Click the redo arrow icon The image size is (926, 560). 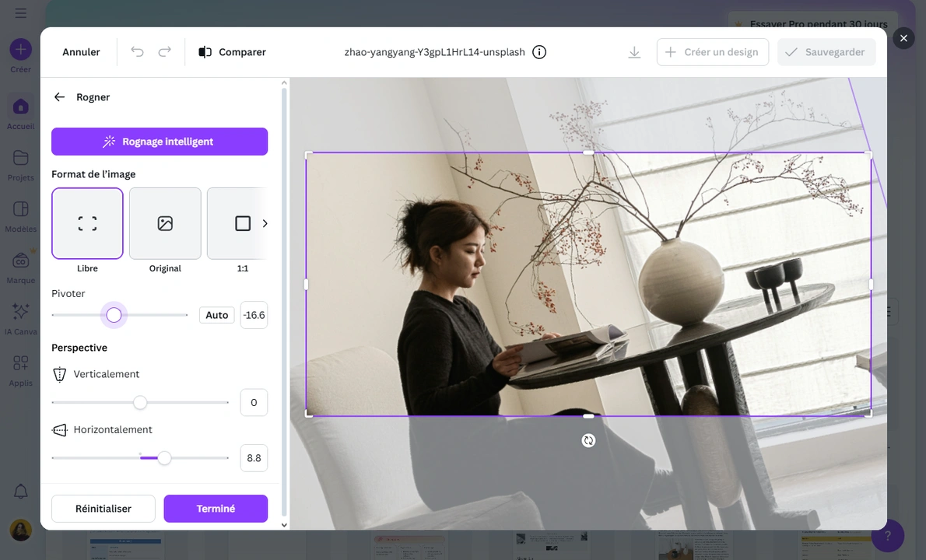pos(164,51)
